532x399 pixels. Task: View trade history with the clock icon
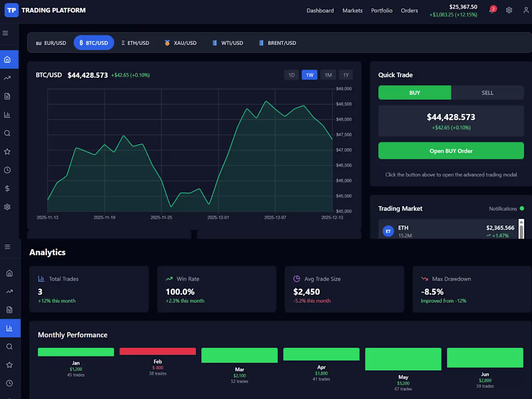click(x=10, y=170)
